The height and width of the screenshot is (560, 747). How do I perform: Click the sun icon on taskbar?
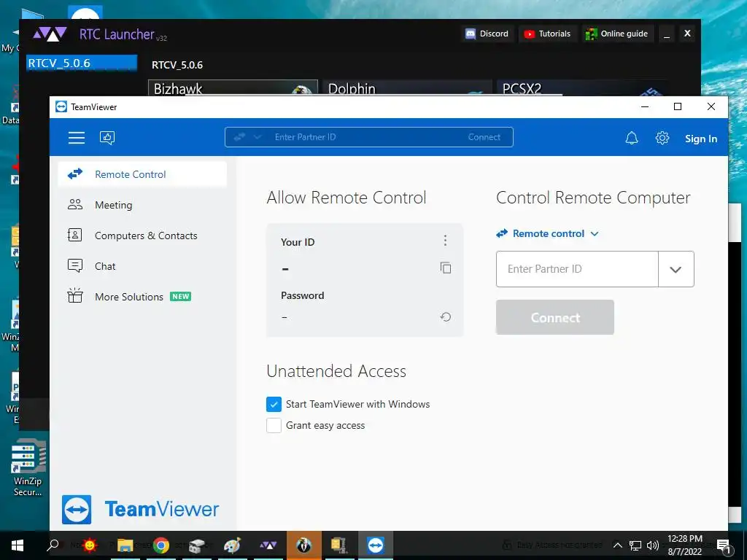[x=89, y=545]
